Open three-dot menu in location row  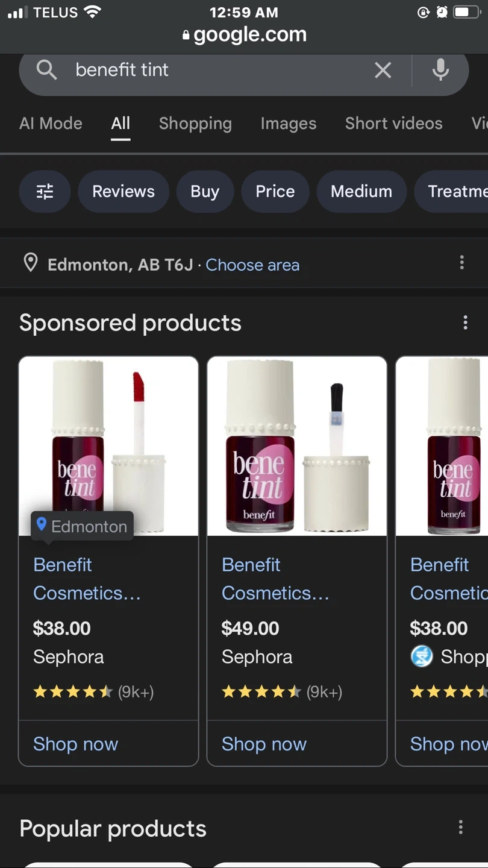(461, 262)
